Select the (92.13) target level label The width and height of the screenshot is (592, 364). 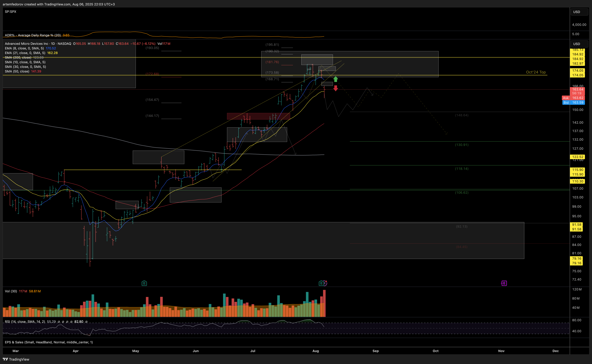tap(462, 226)
